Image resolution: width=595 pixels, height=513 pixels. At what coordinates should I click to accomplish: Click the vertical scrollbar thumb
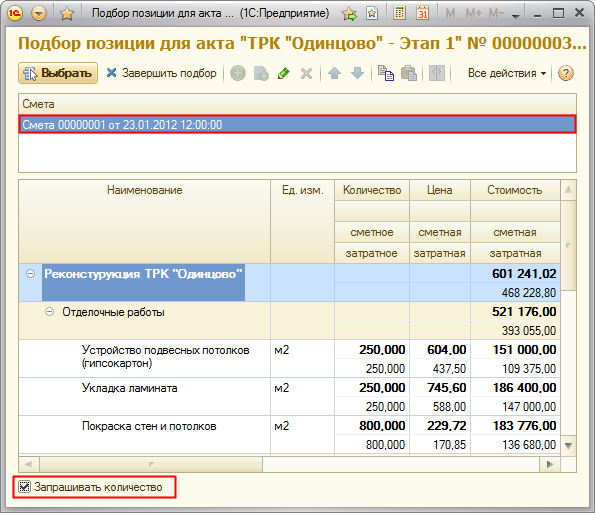[x=568, y=245]
